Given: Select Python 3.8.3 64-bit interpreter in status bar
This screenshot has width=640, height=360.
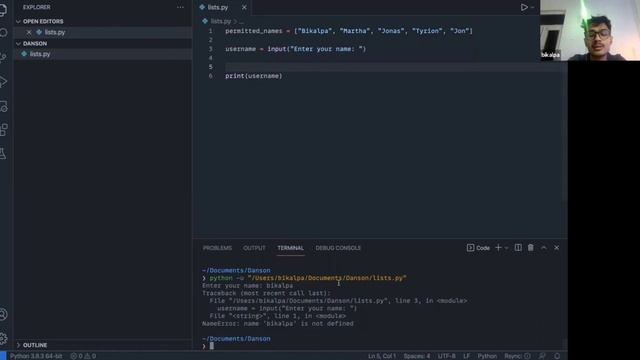Looking at the screenshot, I should coord(36,356).
